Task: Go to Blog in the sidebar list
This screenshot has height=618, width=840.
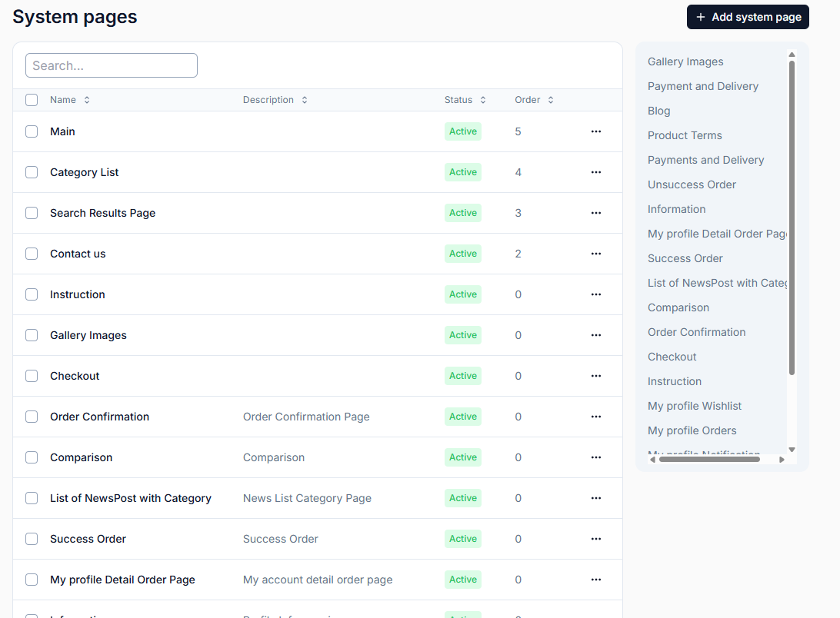Action: 659,111
